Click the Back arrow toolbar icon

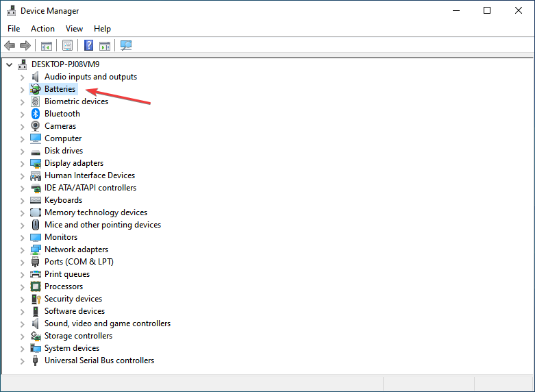click(10, 45)
